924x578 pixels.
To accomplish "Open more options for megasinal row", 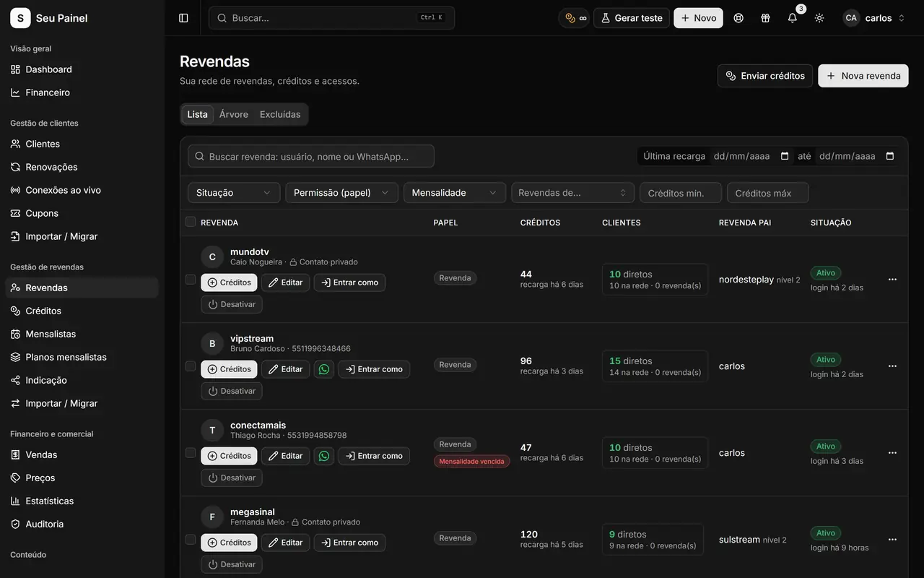I will (x=892, y=540).
